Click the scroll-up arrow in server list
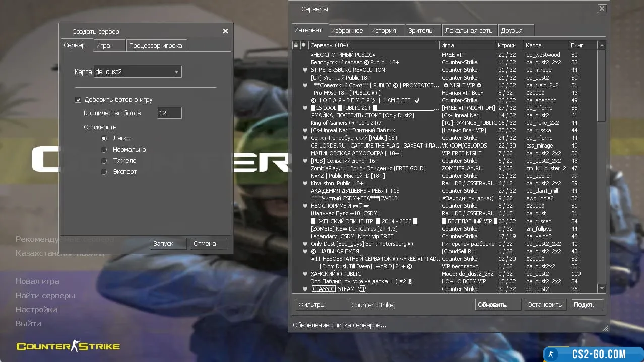Screen dimensions: 644x362 point(601,46)
